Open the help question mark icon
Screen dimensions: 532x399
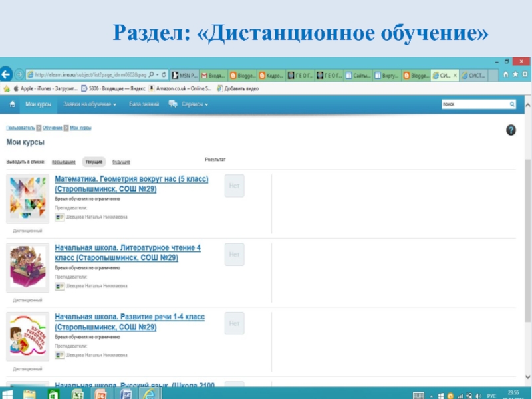click(511, 130)
